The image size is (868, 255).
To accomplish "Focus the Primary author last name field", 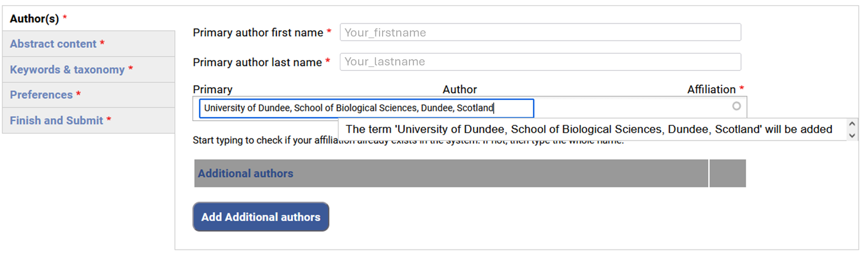I will pyautogui.click(x=540, y=62).
